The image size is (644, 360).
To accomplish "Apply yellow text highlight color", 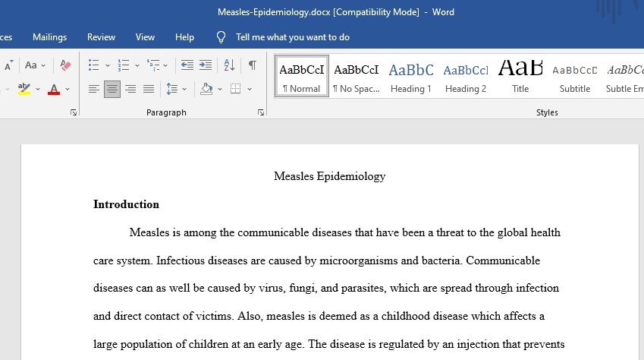I will click(24, 89).
